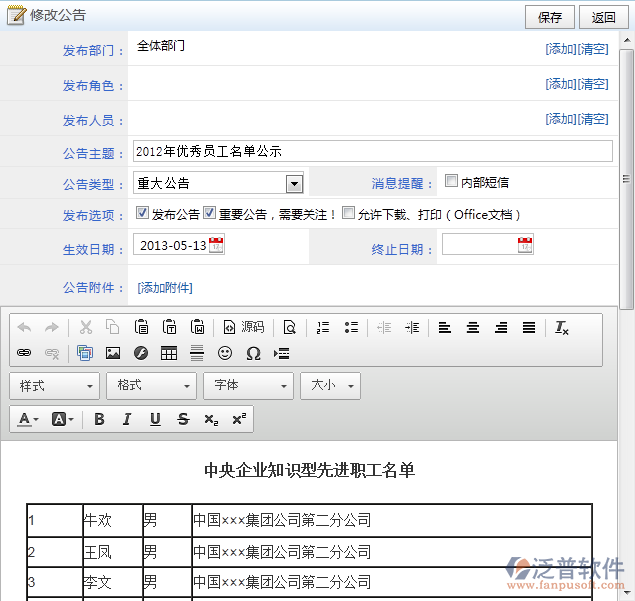Click 添加附件 link
Viewport: 635px width, 601px height.
[x=165, y=288]
